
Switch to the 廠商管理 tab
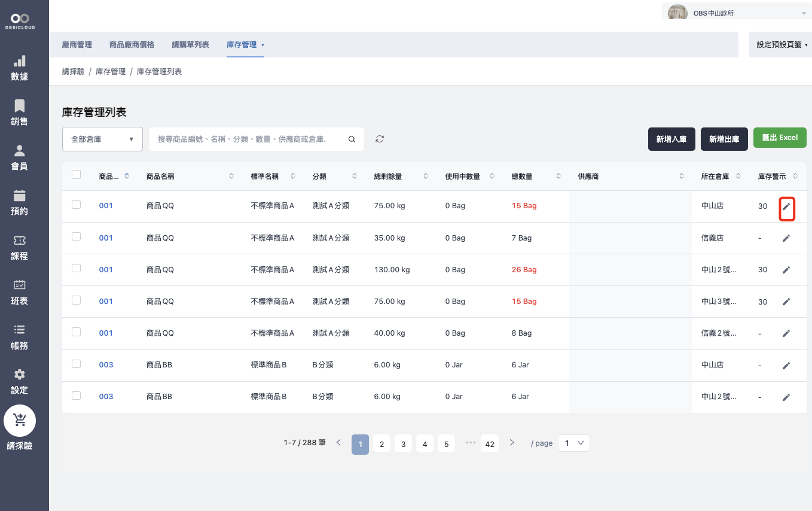coord(77,45)
